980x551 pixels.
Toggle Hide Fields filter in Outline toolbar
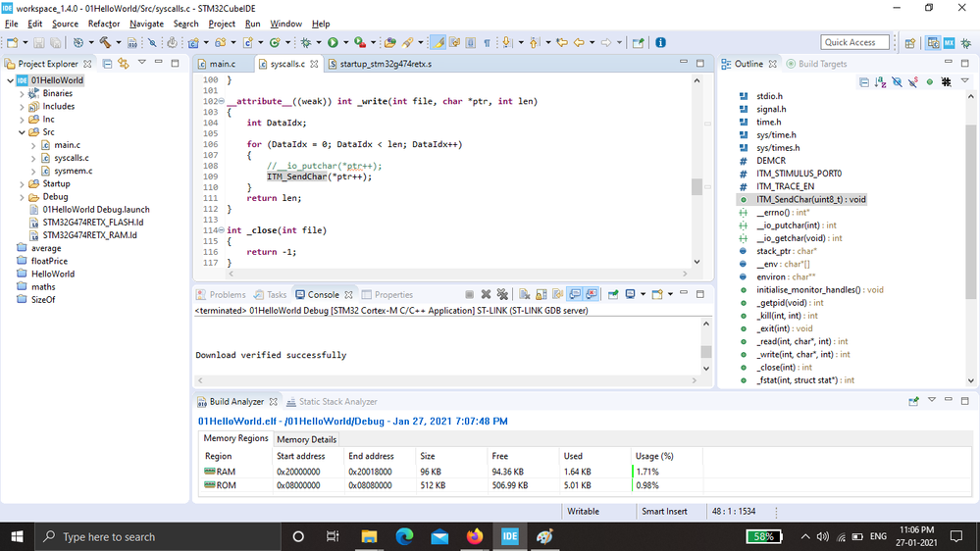click(897, 81)
